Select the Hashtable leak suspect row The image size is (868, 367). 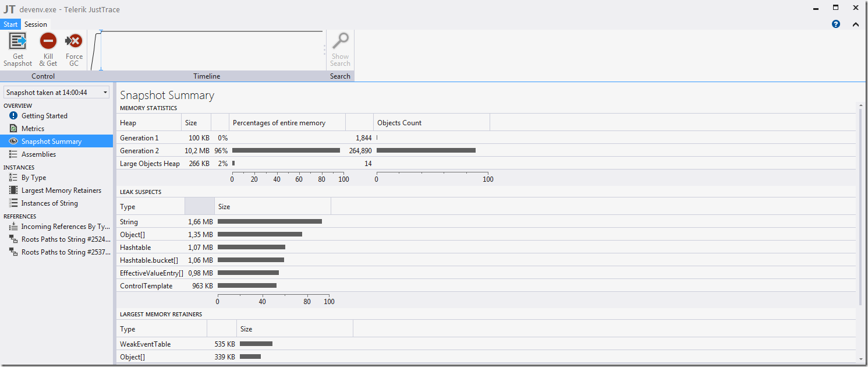point(486,248)
